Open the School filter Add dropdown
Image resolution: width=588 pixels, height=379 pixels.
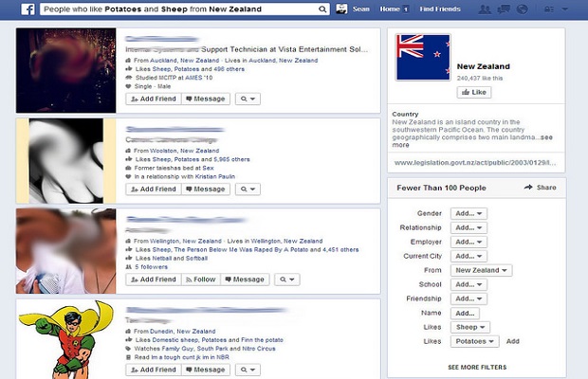tap(469, 284)
